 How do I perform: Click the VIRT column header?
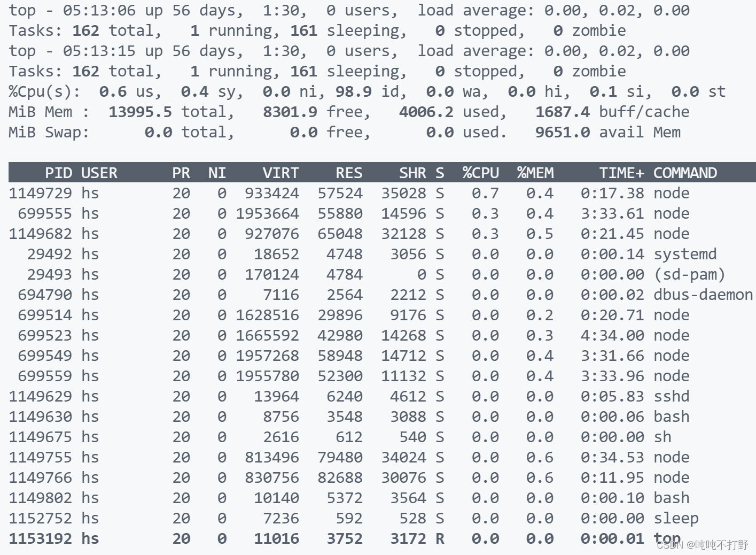pyautogui.click(x=280, y=173)
